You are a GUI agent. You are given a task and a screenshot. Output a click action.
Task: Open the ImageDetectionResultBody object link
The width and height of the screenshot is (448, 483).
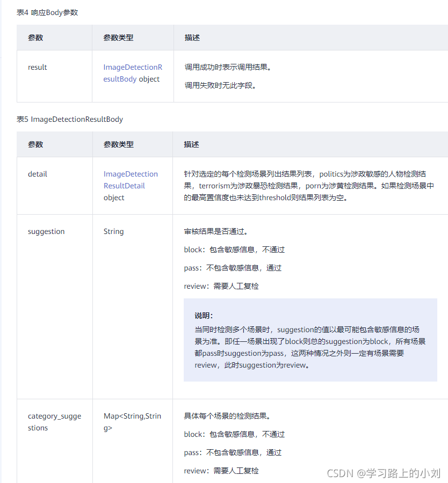(133, 73)
